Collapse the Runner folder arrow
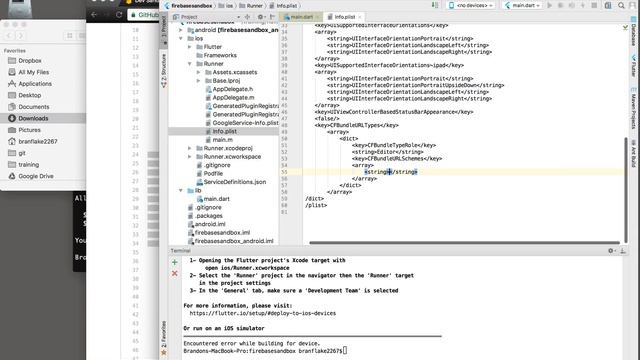This screenshot has height=360, width=640. coord(190,64)
